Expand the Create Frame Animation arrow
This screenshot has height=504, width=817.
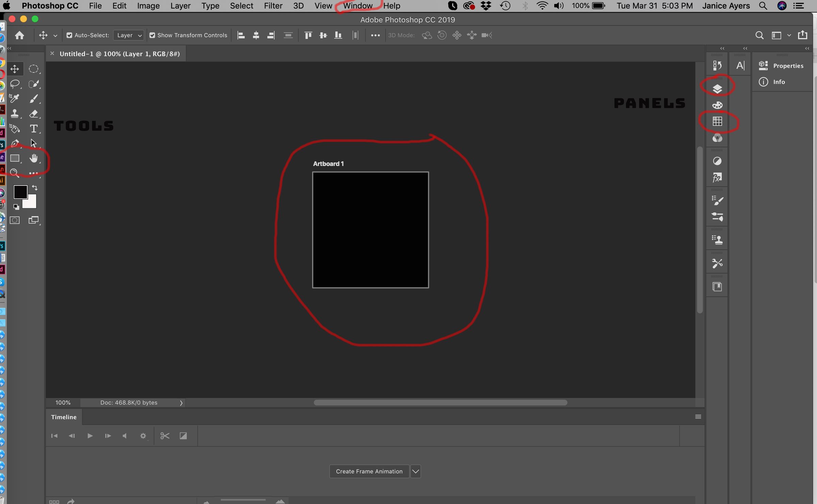point(415,471)
